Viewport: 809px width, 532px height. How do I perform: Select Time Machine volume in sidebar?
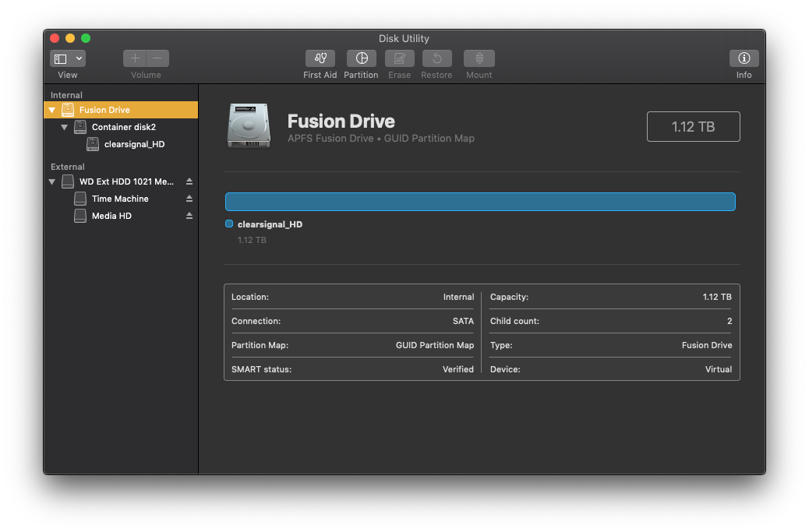[119, 199]
